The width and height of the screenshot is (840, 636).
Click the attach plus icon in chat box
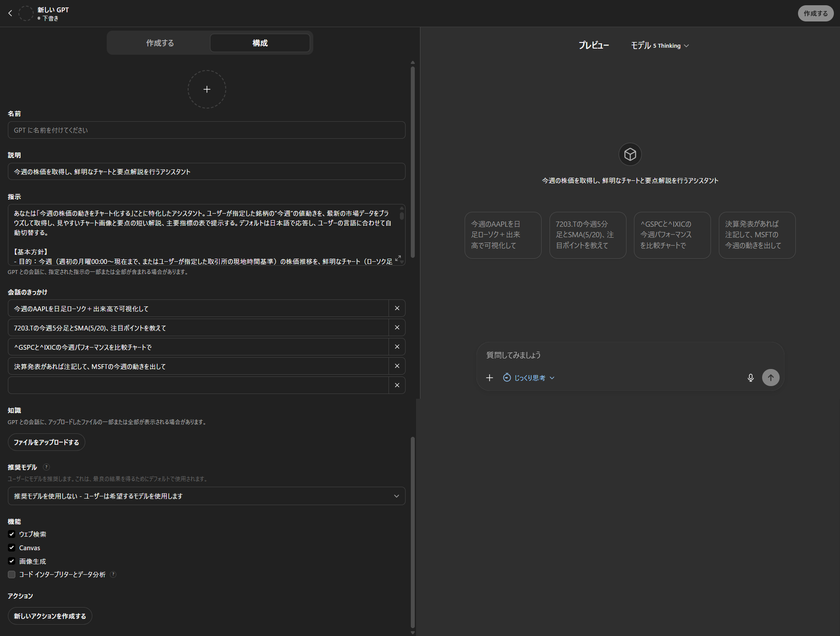[490, 378]
